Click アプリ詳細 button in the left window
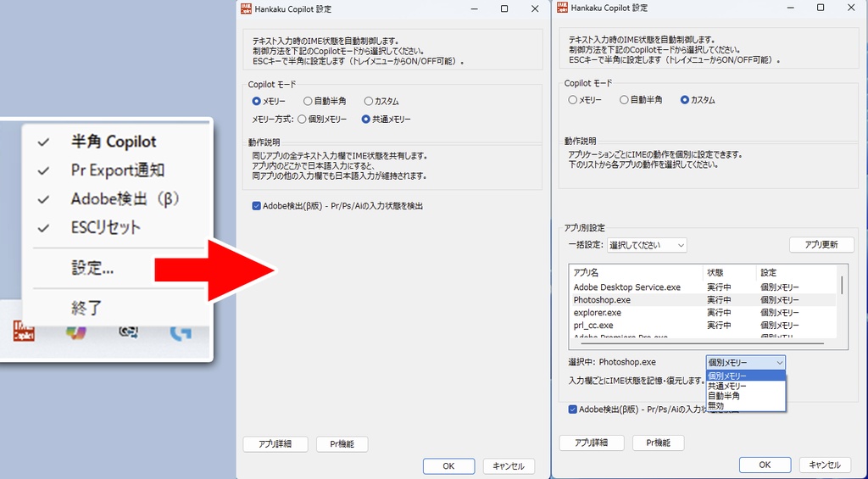Viewport: 868px width, 479px height. 275,444
